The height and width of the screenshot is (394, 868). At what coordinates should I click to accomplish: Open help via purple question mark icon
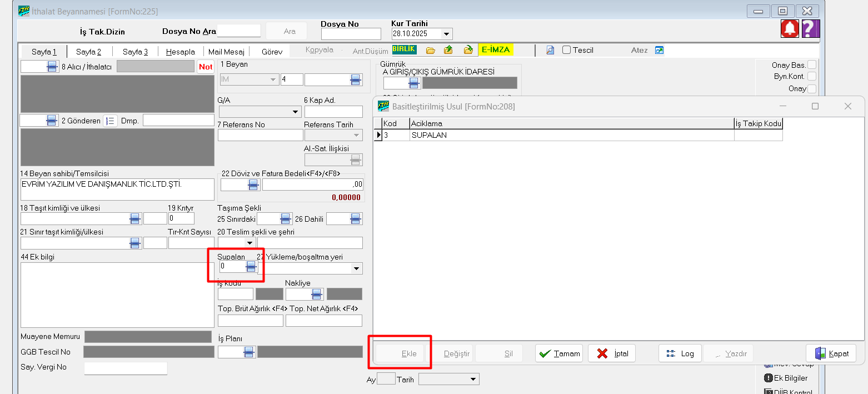pyautogui.click(x=811, y=28)
